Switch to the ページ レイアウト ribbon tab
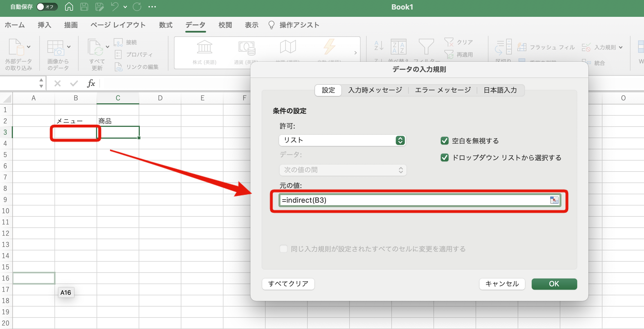This screenshot has width=644, height=329. coord(118,25)
